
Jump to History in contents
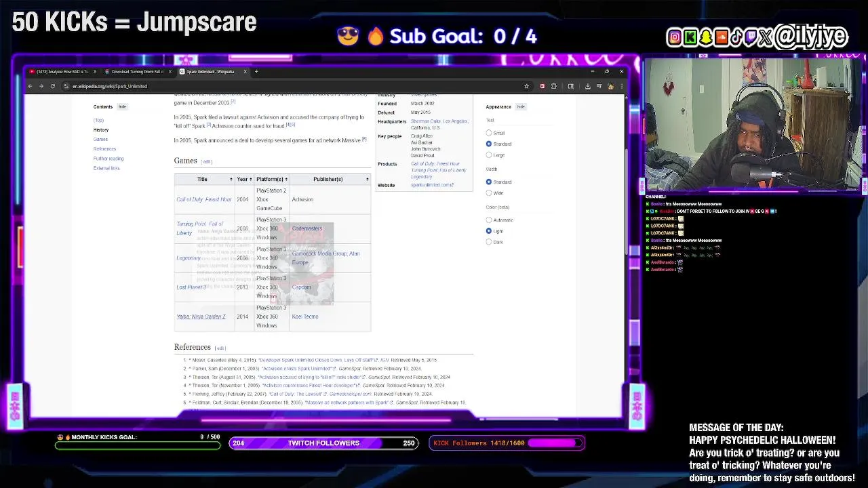[x=101, y=129]
